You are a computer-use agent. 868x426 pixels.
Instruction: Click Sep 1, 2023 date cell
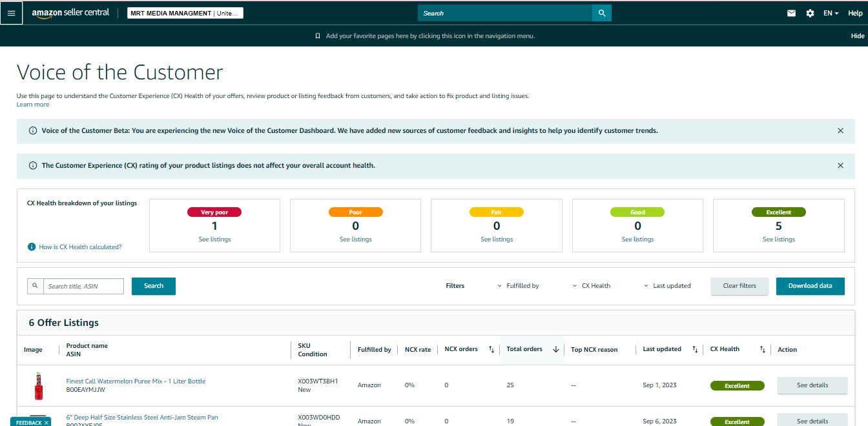point(660,385)
